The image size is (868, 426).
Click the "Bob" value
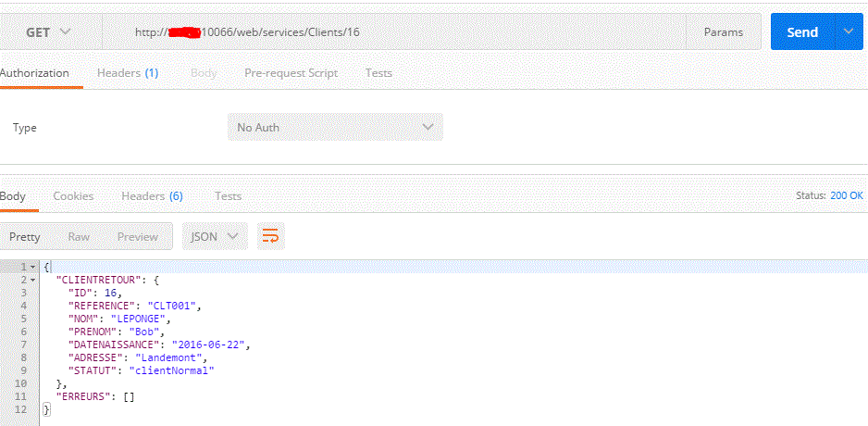pyautogui.click(x=144, y=332)
